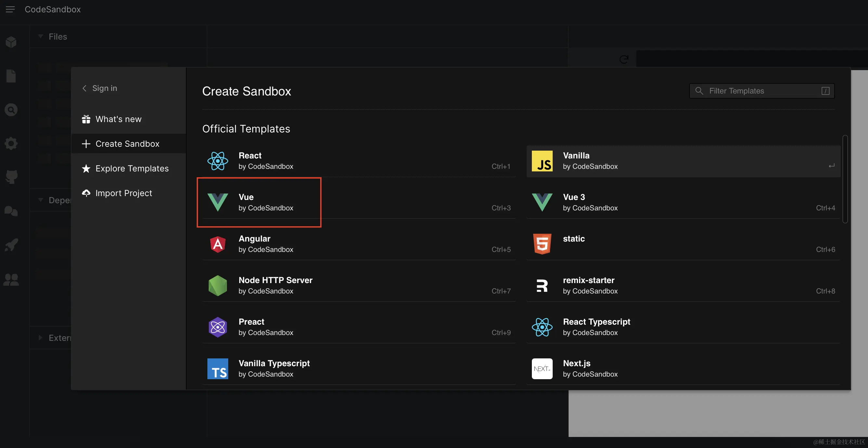Open the settings gear sidebar icon
Viewport: 868px width, 448px height.
[11, 143]
